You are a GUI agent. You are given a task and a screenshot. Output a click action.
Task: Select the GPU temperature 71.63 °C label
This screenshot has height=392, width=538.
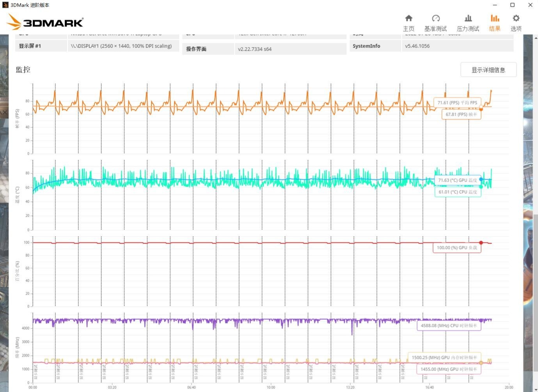[457, 180]
